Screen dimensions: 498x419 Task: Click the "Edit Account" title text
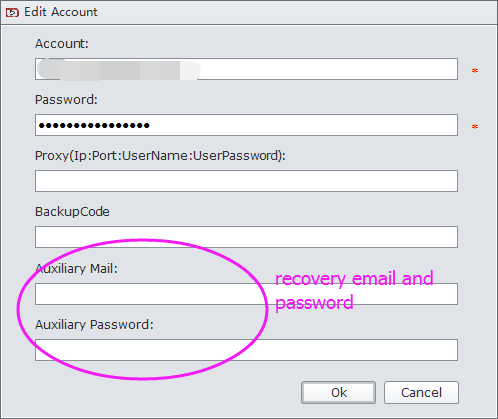61,12
